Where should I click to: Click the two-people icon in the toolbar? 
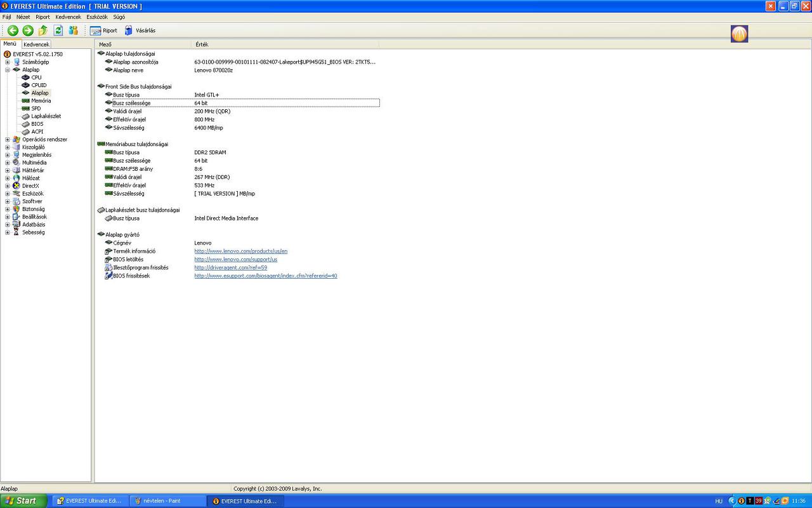(x=74, y=30)
